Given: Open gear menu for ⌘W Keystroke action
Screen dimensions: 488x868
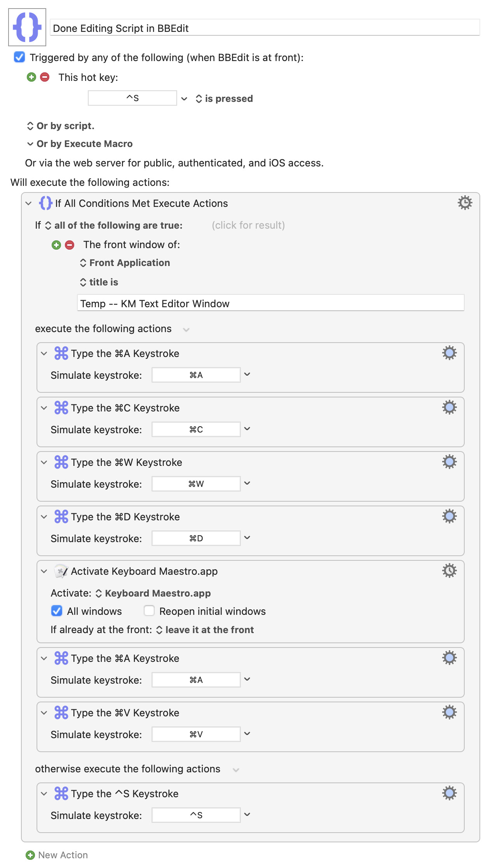Looking at the screenshot, I should [449, 462].
